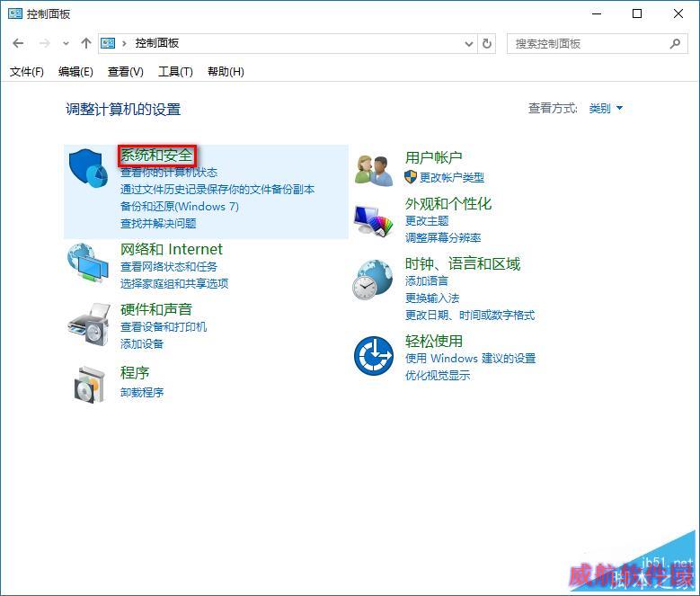Click the Refresh button beside address bar

(x=487, y=44)
